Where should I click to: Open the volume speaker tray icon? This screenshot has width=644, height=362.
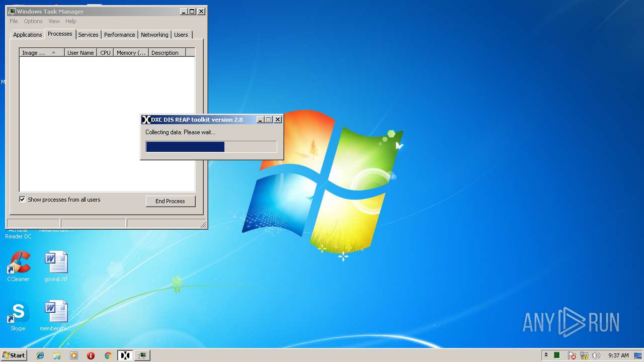[596, 355]
